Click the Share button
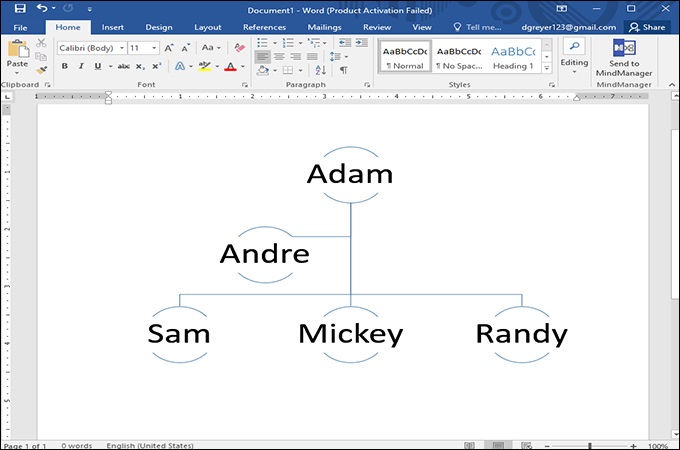 click(x=647, y=27)
